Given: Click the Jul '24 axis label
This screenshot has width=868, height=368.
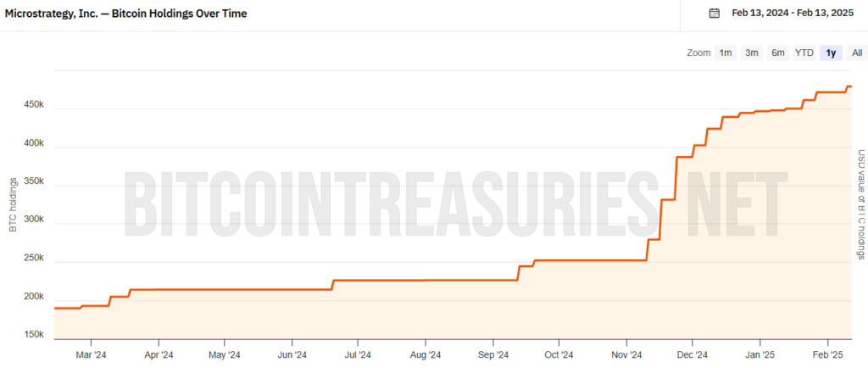Looking at the screenshot, I should pyautogui.click(x=359, y=354).
